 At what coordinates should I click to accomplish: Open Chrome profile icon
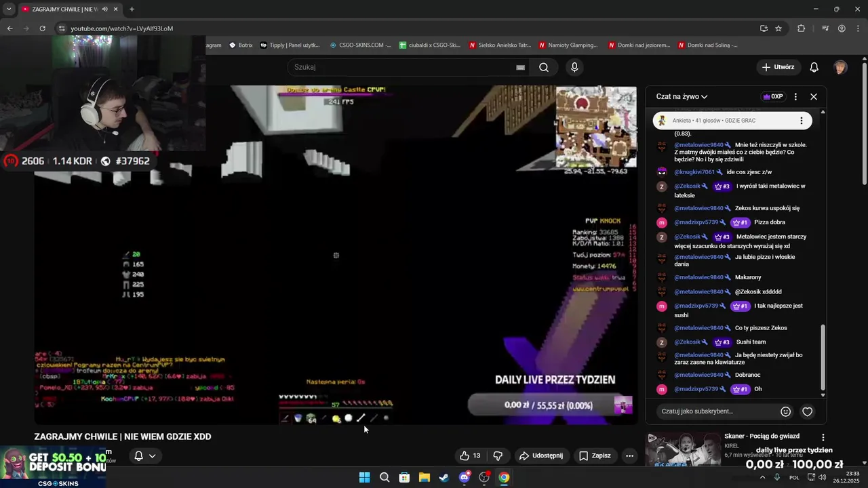coord(842,28)
